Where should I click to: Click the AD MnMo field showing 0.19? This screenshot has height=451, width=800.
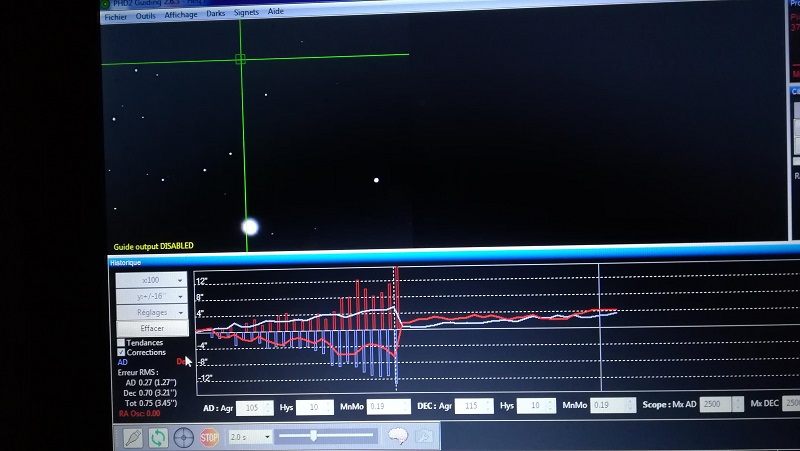point(387,406)
